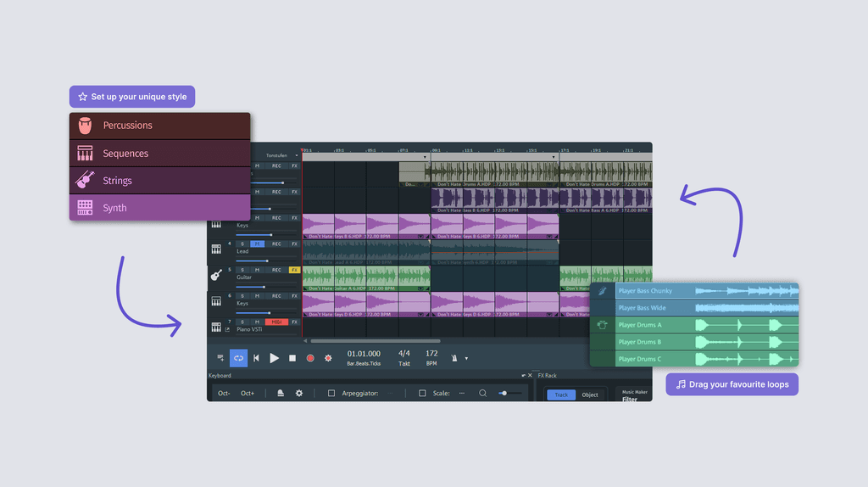Image resolution: width=868 pixels, height=487 pixels.
Task: Enable the Arpeggiator checkbox
Action: point(331,393)
